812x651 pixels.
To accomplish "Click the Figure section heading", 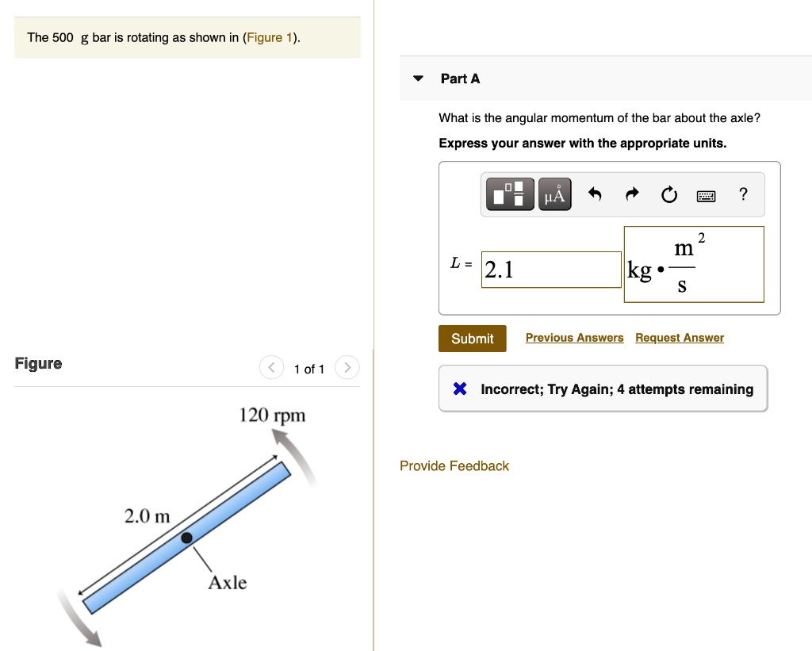I will [38, 363].
